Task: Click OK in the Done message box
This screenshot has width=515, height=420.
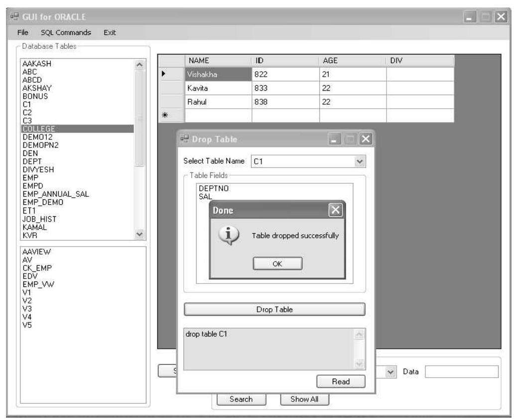Action: point(277,264)
